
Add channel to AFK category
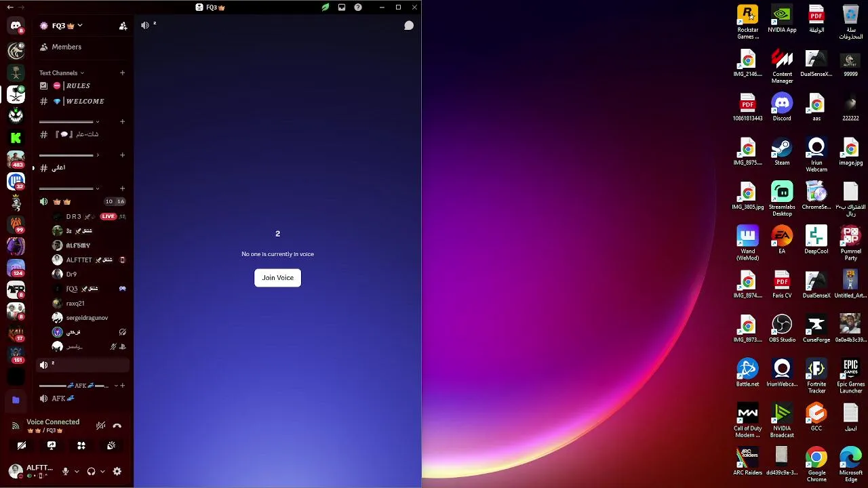click(x=122, y=386)
